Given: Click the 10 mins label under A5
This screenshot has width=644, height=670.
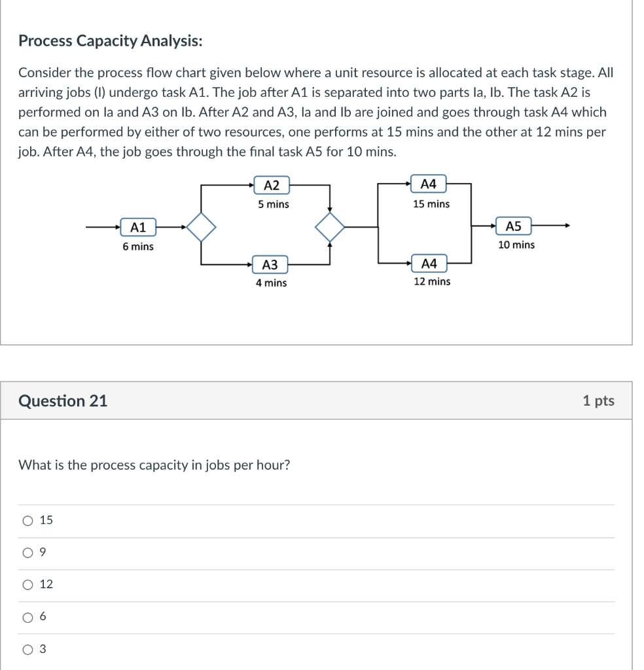Looking at the screenshot, I should coord(517,245).
